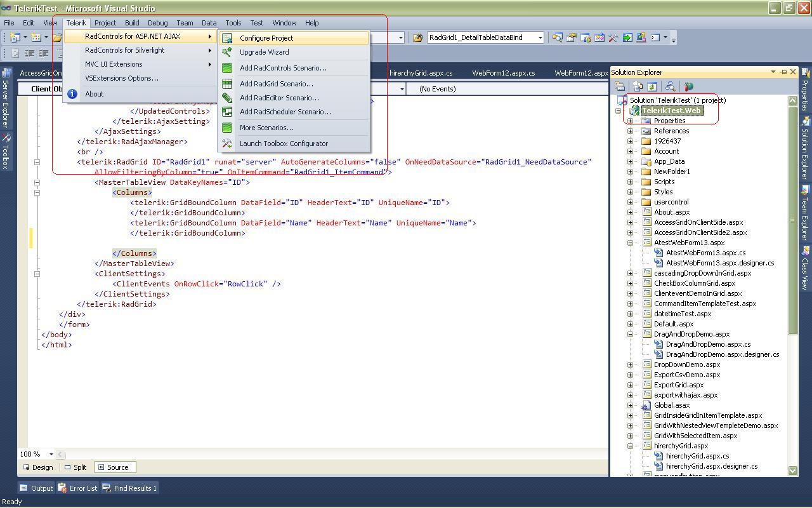The width and height of the screenshot is (812, 508).
Task: Switch editor to Design view
Action: click(38, 467)
